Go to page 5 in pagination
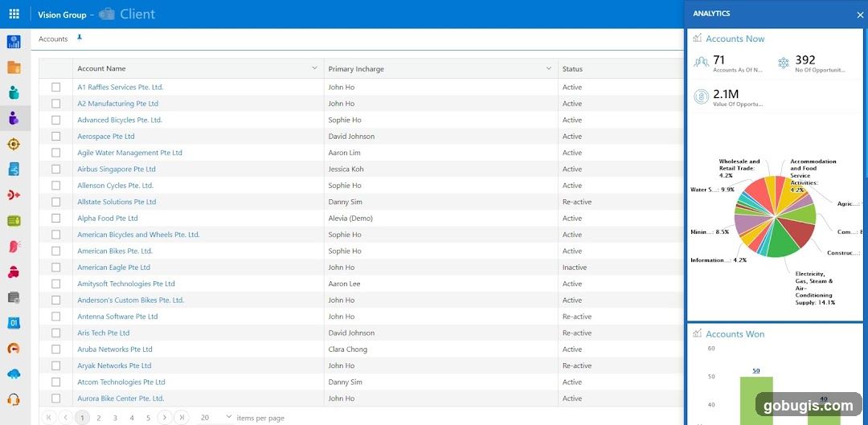 (149, 418)
